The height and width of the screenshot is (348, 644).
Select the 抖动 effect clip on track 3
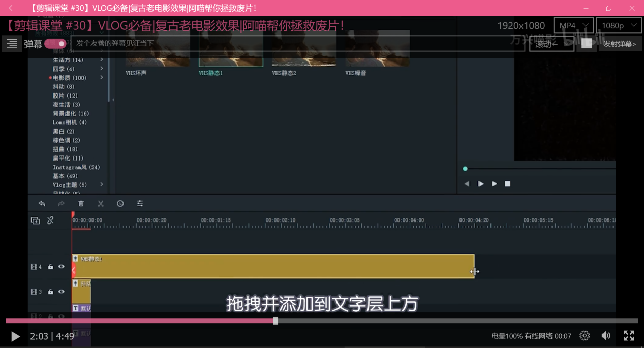pyautogui.click(x=81, y=291)
